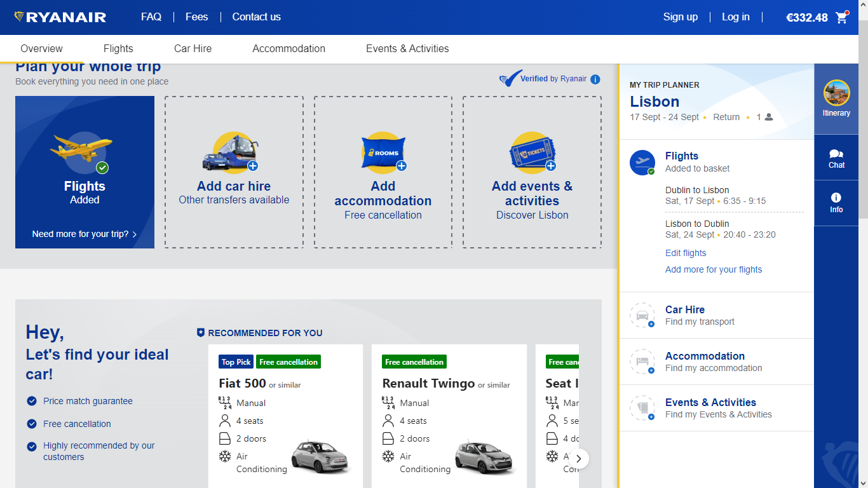Click the Renault Twingo car title
Viewport: 868px width, 488px height.
tap(428, 383)
